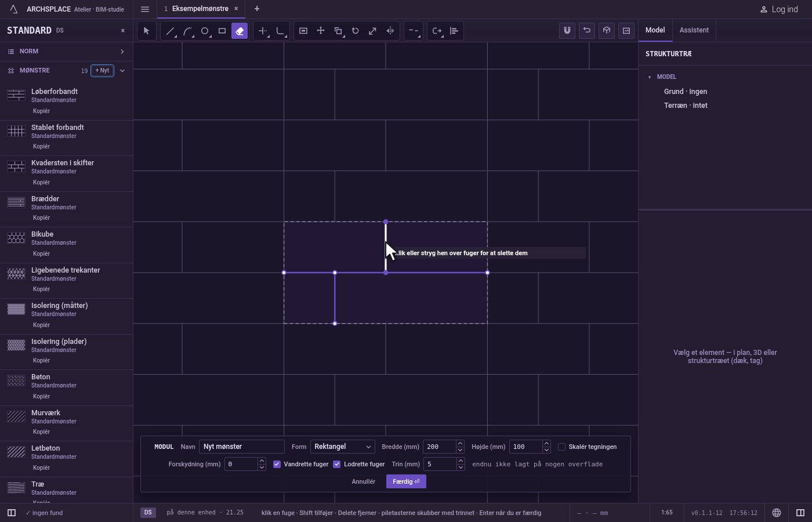Image resolution: width=812 pixels, height=522 pixels.
Task: Open the Form Rektangel dropdown
Action: click(343, 447)
